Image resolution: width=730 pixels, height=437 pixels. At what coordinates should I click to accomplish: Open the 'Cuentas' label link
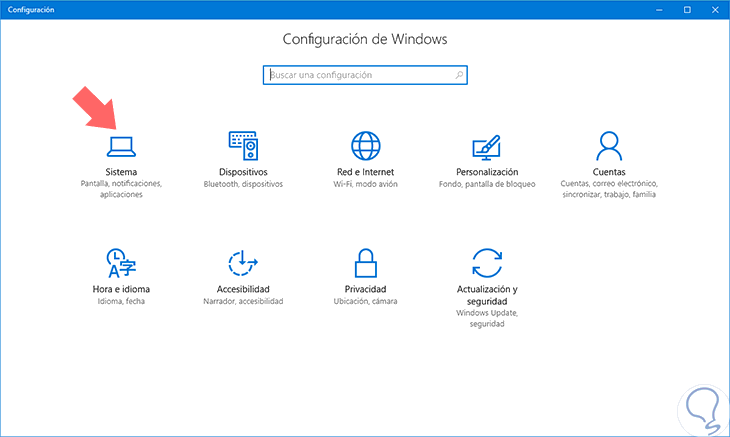pos(608,172)
